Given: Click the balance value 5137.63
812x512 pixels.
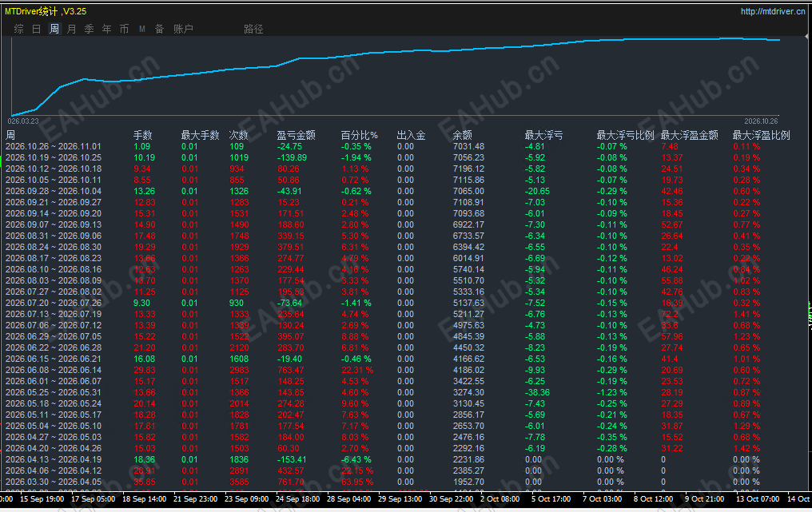Looking at the screenshot, I should click(x=468, y=303).
